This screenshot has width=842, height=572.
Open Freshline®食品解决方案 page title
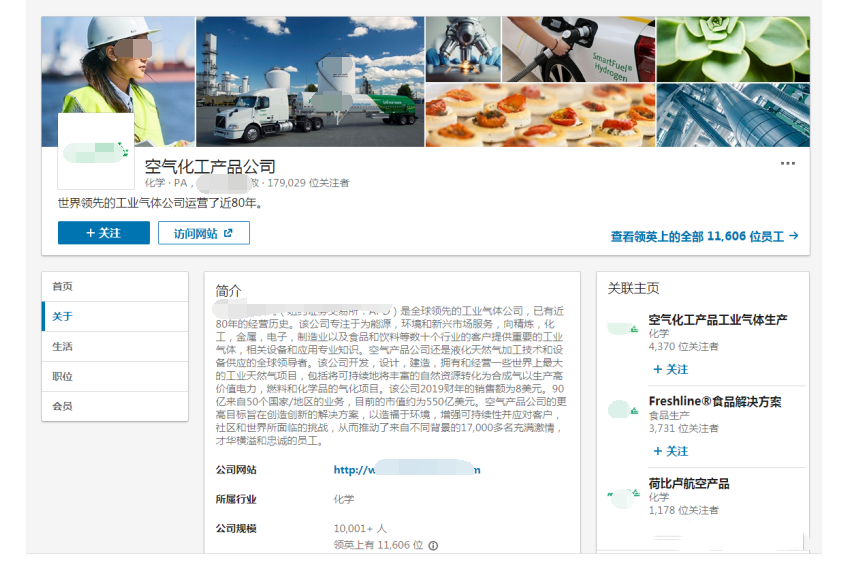(x=715, y=401)
